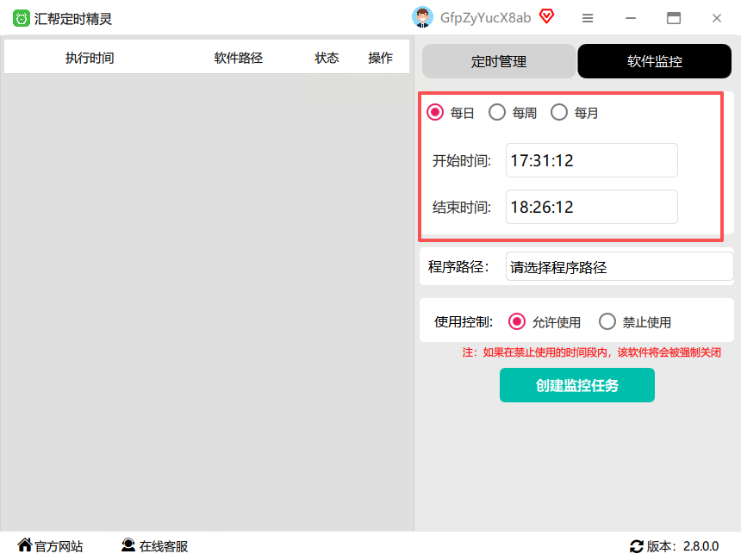The width and height of the screenshot is (741, 560).
Task: Click the green alarm clock app logo
Action: (x=22, y=18)
